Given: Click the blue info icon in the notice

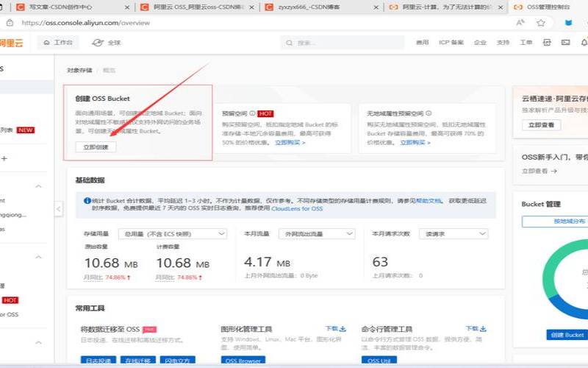Looking at the screenshot, I should pyautogui.click(x=87, y=201).
